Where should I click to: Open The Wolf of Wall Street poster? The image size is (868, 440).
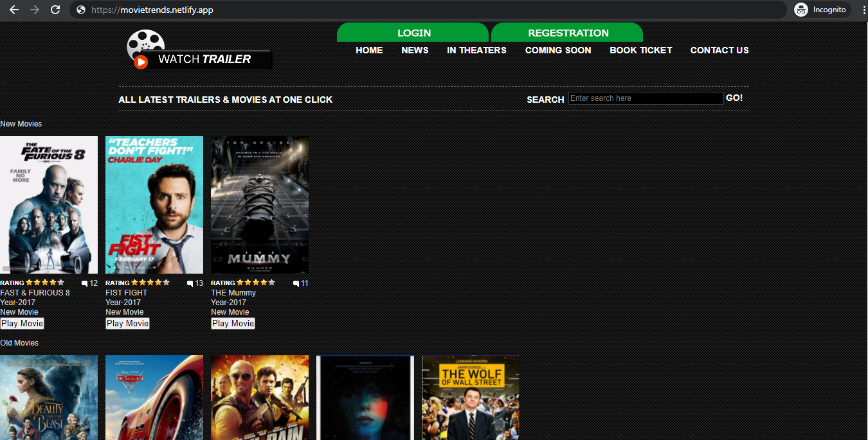[x=471, y=398]
